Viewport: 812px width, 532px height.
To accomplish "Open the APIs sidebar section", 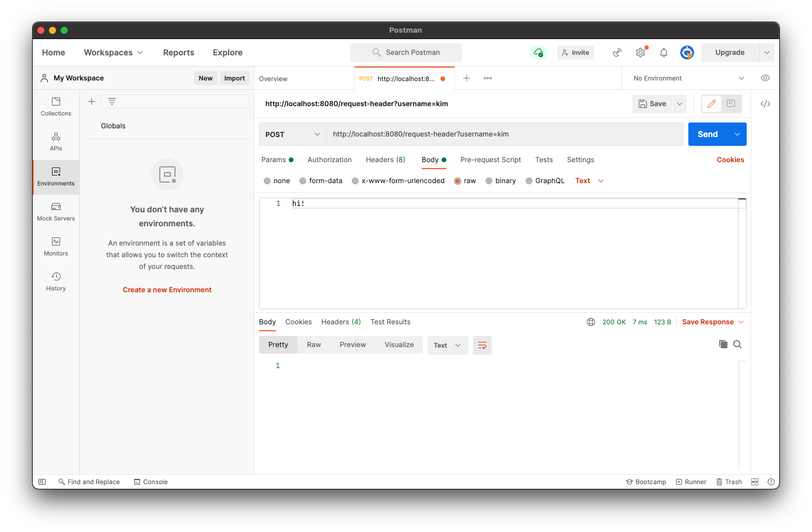I will 56,142.
